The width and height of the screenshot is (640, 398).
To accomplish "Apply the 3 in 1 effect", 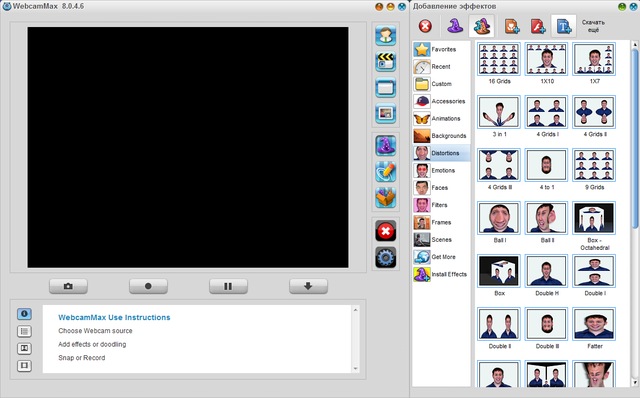I will tap(499, 112).
